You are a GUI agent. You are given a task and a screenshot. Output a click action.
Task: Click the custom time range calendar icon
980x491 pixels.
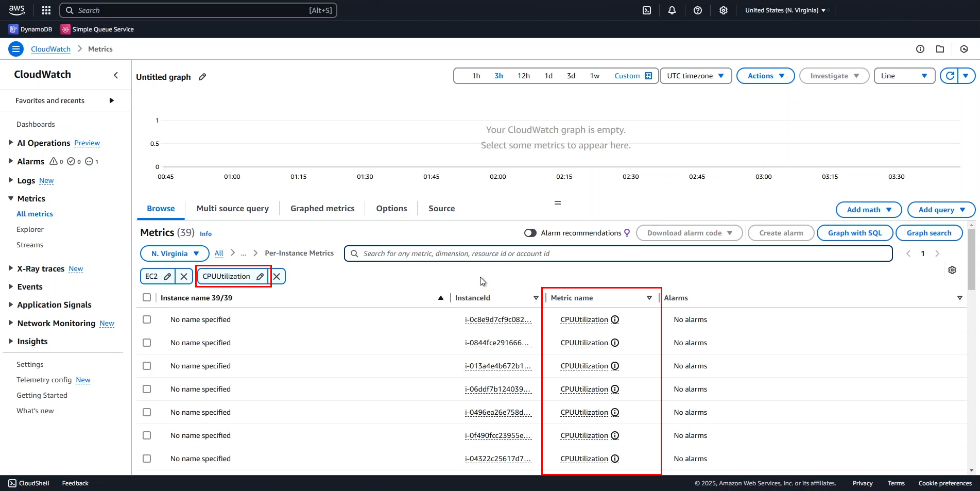click(648, 76)
